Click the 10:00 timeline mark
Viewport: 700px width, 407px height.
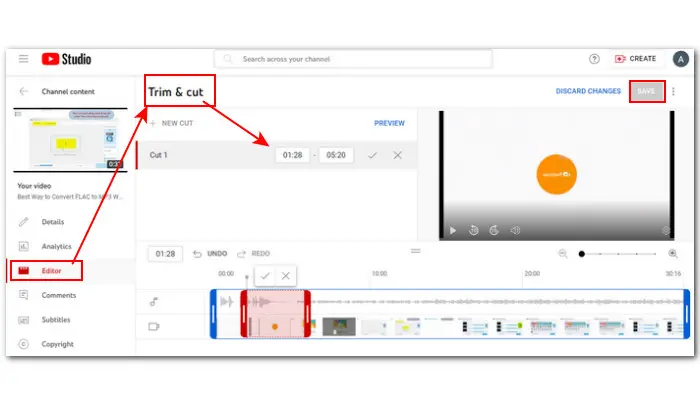coord(379,274)
